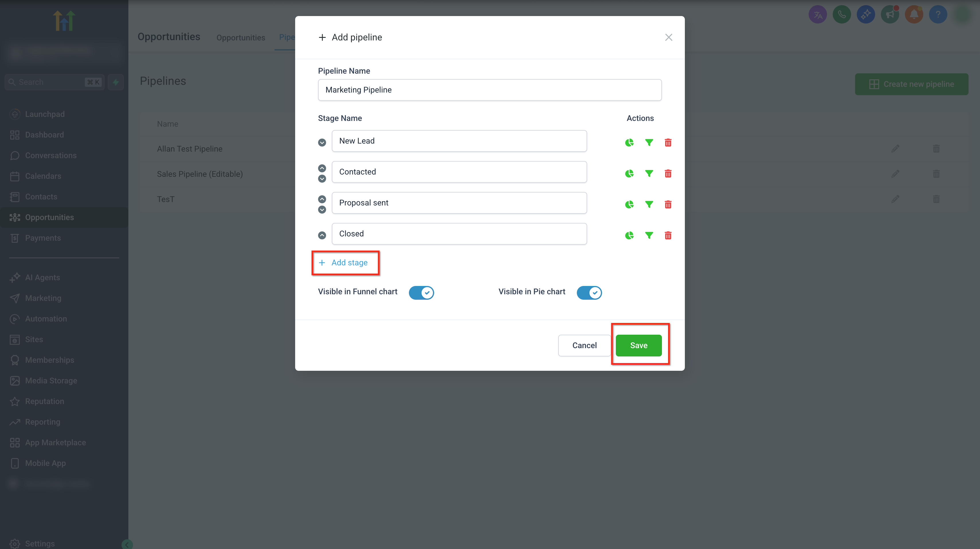
Task: Click the pie chart icon for New Lead
Action: point(629,143)
